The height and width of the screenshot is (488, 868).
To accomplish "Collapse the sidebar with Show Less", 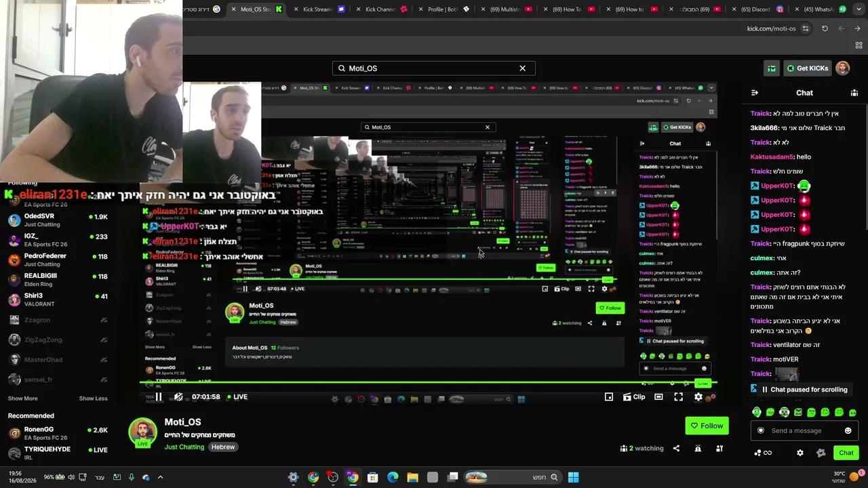I will (93, 399).
